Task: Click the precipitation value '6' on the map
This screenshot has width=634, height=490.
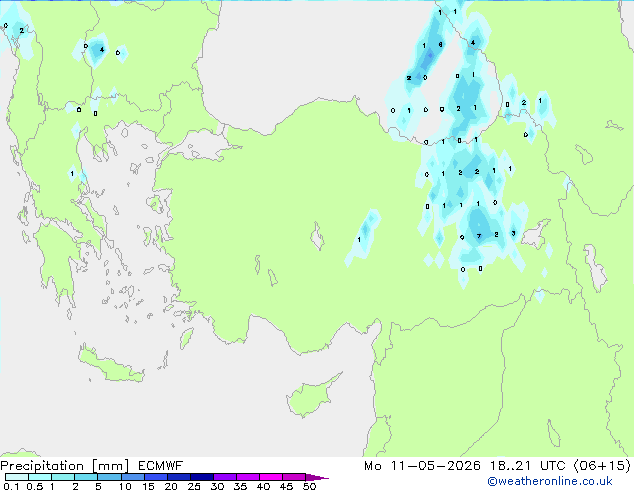Action: click(x=440, y=44)
